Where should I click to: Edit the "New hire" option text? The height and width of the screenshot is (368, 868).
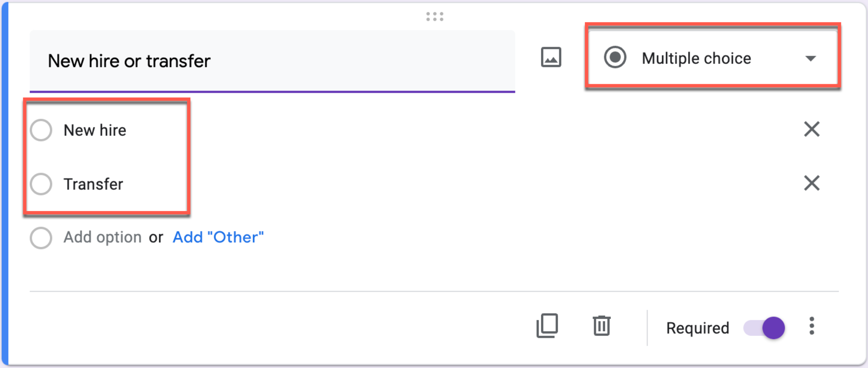click(x=95, y=131)
